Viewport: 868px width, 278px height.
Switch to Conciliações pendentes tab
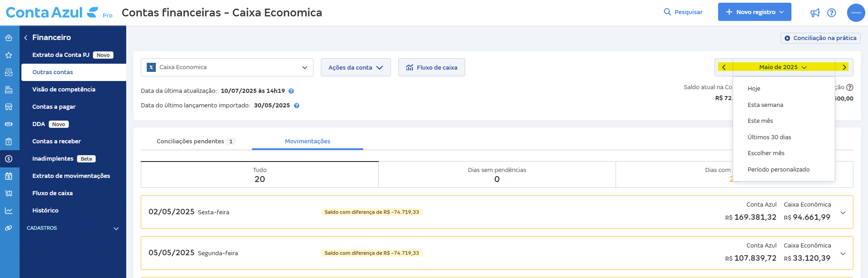(x=195, y=142)
